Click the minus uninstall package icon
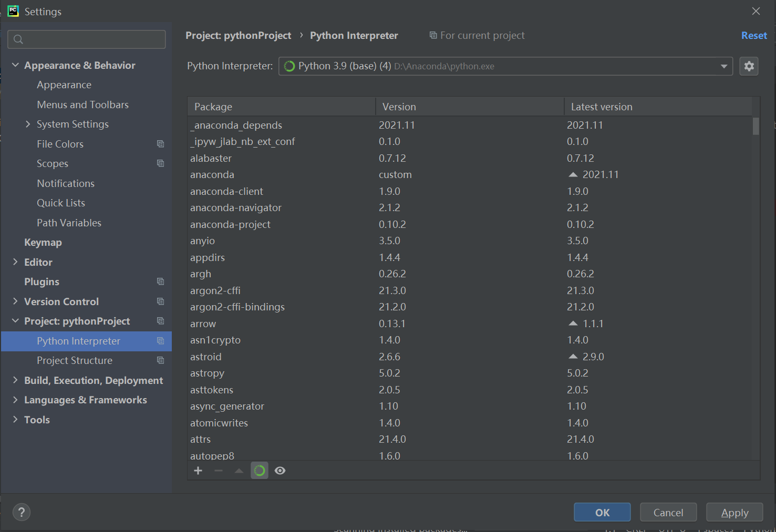 (219, 471)
